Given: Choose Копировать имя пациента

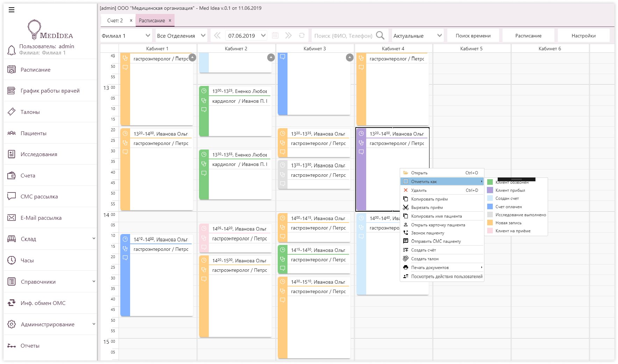Looking at the screenshot, I should point(442,216).
